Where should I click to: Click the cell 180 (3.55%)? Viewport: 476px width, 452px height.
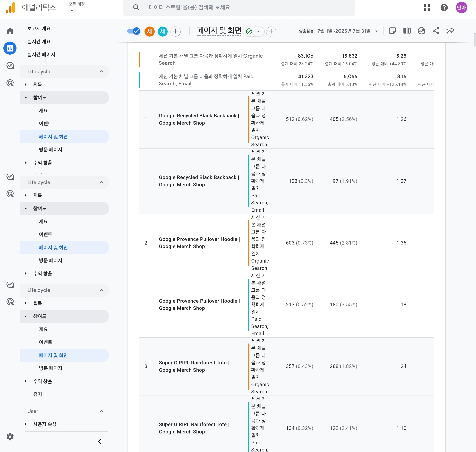[x=344, y=305]
